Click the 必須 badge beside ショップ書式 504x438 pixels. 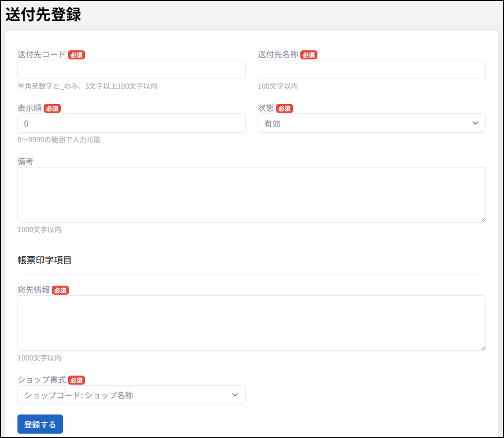pyautogui.click(x=76, y=381)
